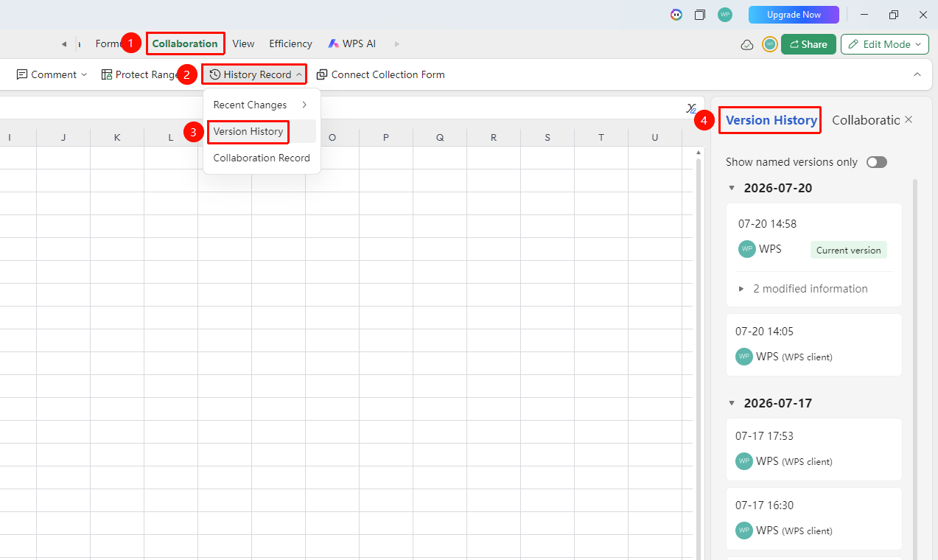Toggle Show named versions only switch
This screenshot has width=938, height=560.
click(877, 162)
